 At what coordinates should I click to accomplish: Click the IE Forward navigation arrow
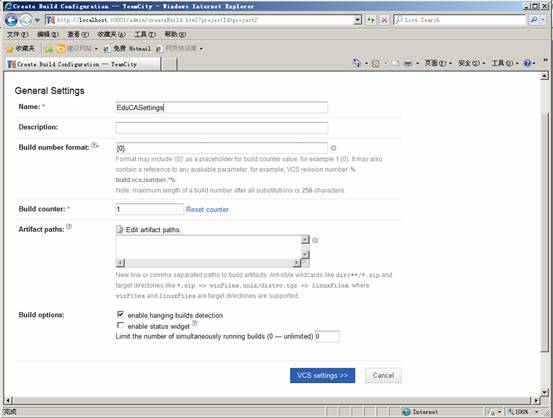pos(25,20)
